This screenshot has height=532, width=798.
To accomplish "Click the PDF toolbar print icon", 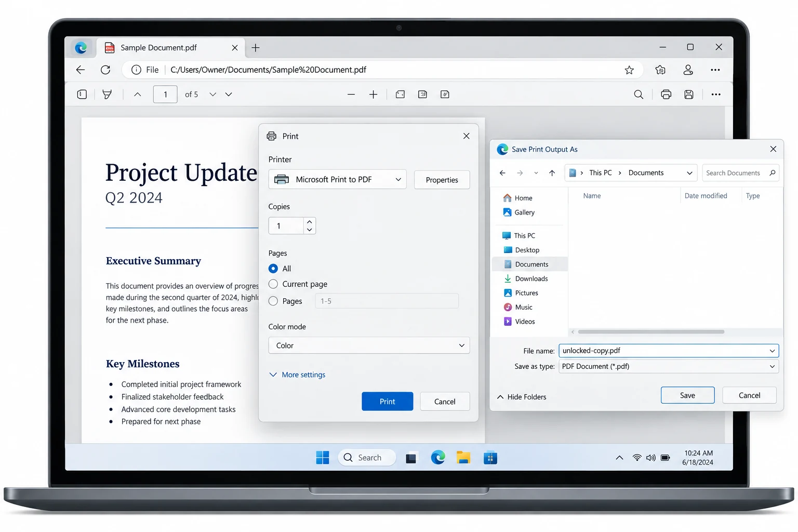I will (666, 95).
